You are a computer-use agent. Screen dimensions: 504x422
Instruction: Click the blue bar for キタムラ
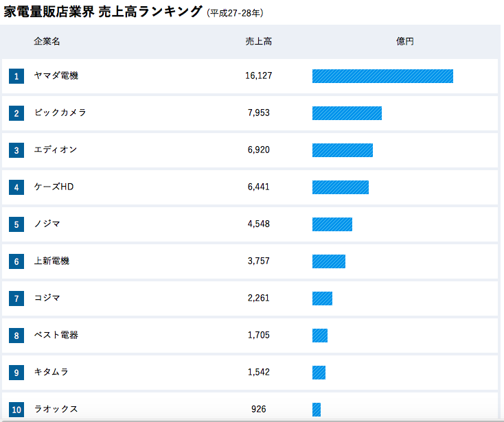click(319, 373)
